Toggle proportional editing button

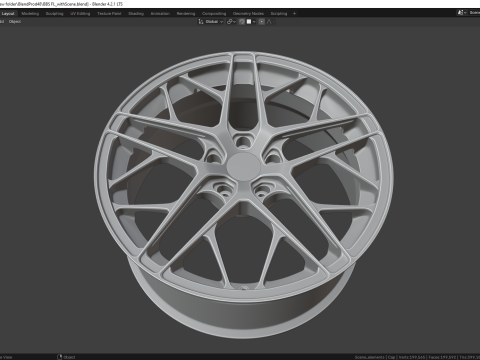pyautogui.click(x=262, y=22)
